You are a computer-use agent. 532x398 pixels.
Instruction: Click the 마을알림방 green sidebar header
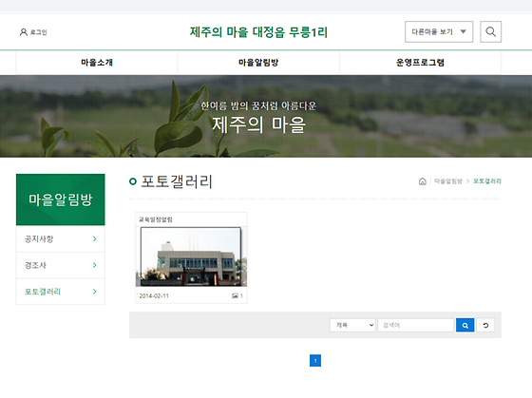(x=61, y=199)
